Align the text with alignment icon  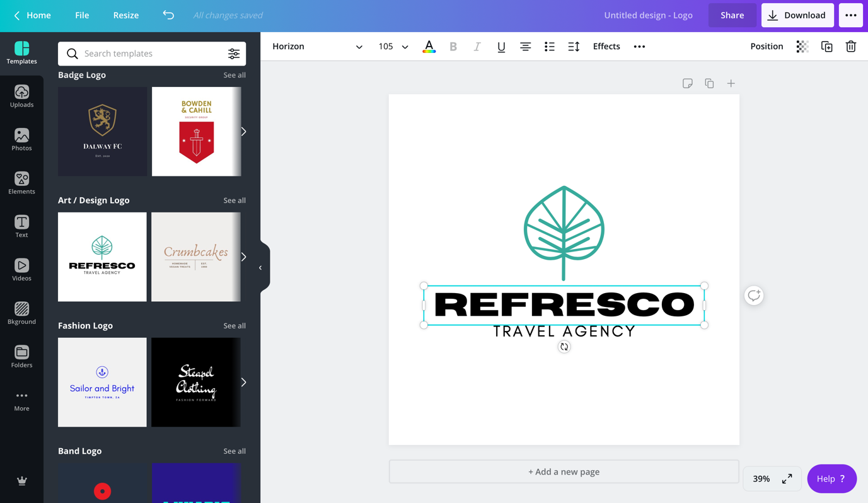pyautogui.click(x=525, y=47)
